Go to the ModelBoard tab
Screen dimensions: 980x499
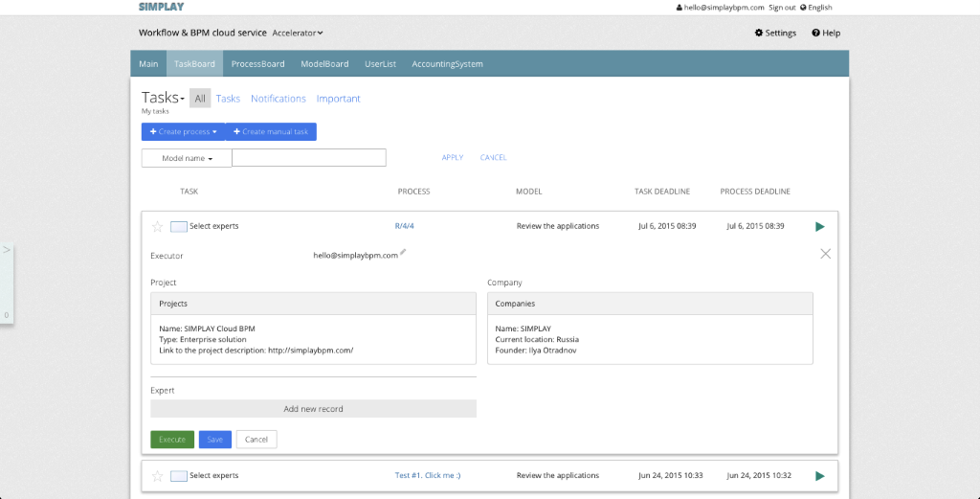[x=324, y=64]
